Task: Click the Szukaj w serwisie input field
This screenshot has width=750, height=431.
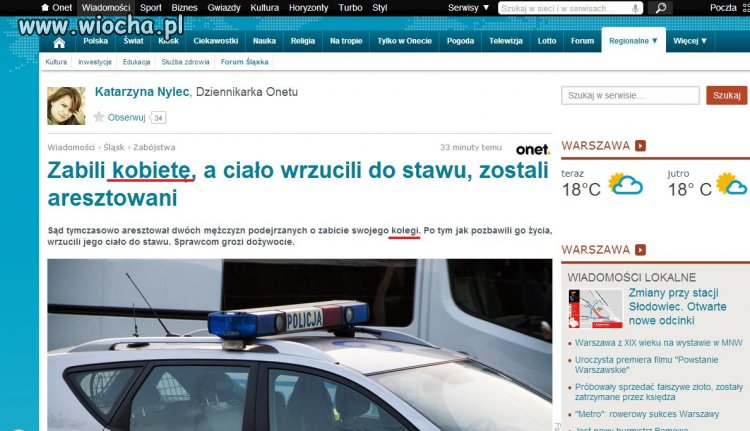Action: (x=630, y=95)
